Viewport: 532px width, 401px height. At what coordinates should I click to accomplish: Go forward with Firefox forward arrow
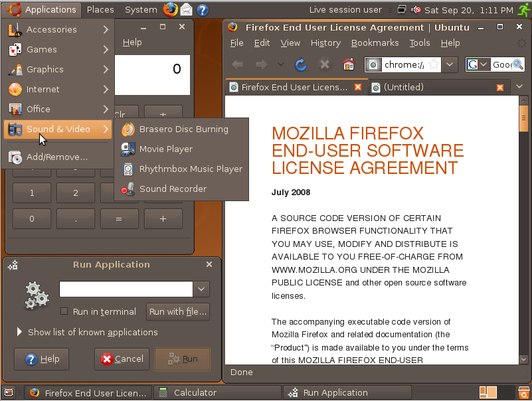[x=261, y=64]
